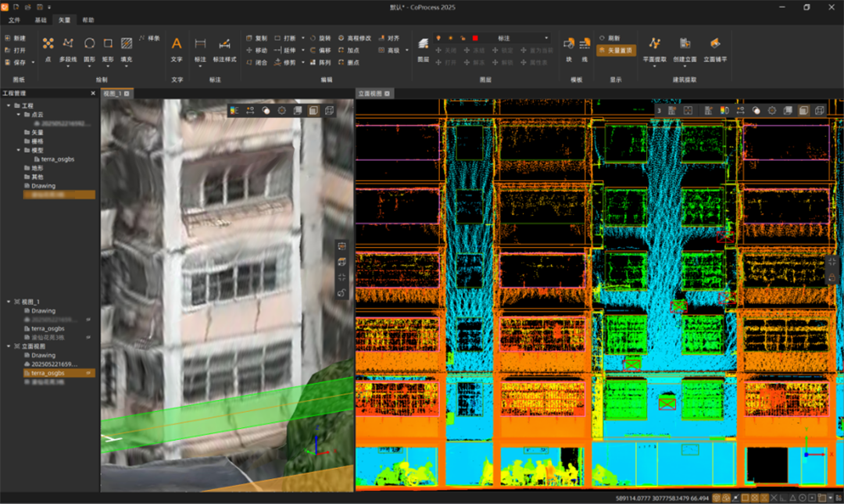This screenshot has height=504, width=844.
Task: Click the 刷新 refresh button
Action: click(610, 38)
